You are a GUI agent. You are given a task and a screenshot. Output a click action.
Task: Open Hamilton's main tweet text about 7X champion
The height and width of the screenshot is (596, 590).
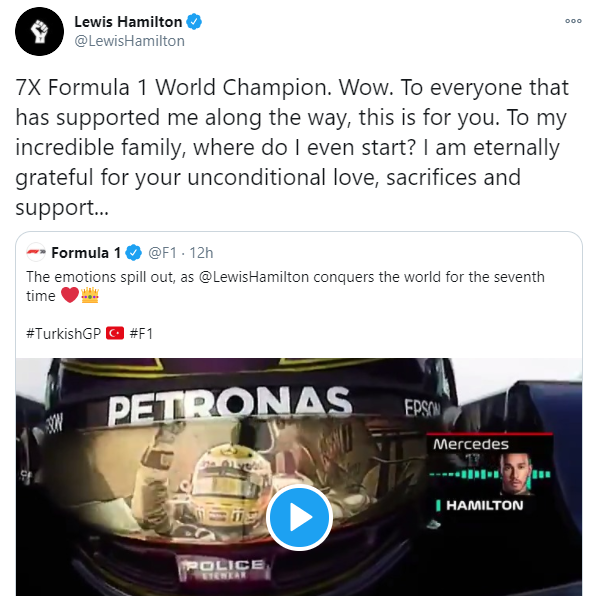pos(292,147)
